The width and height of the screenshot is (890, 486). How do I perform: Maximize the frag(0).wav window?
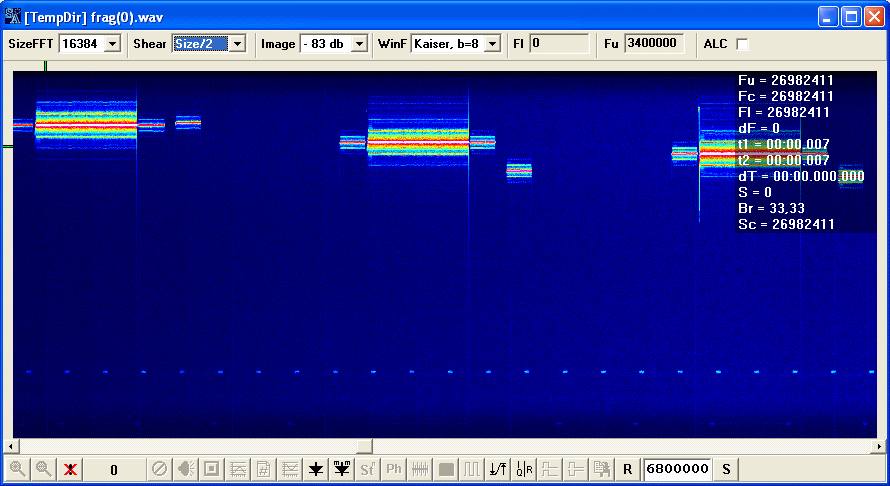(x=851, y=16)
